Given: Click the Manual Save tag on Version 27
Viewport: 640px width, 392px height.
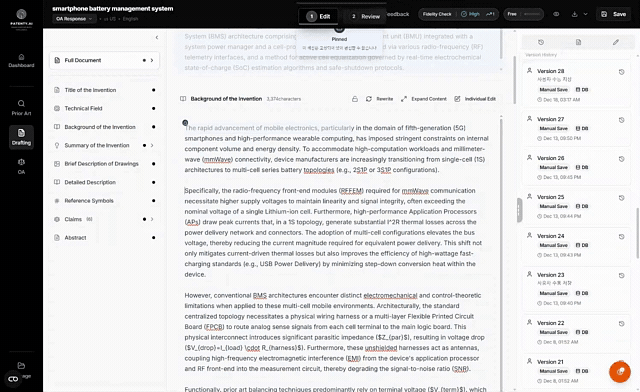Looking at the screenshot, I should [553, 129].
